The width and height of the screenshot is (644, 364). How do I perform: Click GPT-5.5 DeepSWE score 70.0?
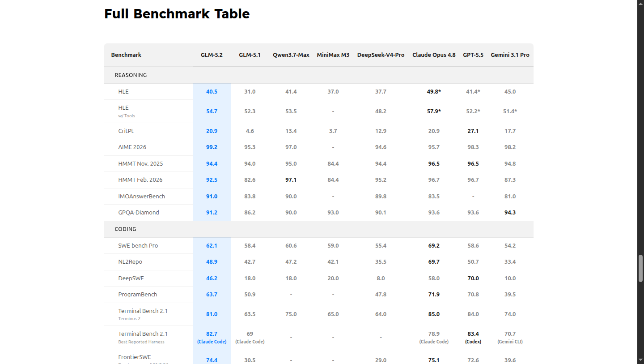tap(473, 278)
